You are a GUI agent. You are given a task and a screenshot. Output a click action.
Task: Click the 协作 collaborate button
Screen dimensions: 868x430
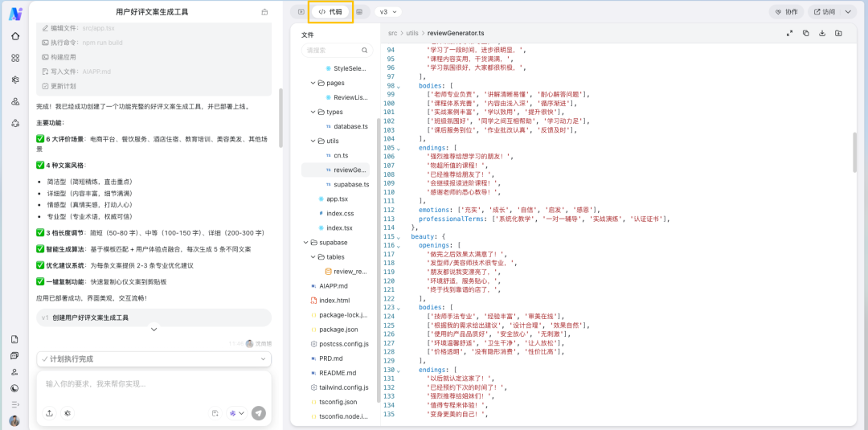[786, 12]
